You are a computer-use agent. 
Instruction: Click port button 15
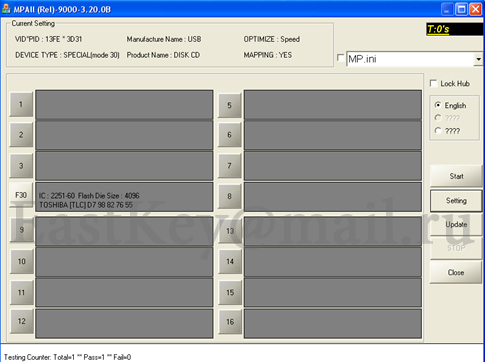230,292
